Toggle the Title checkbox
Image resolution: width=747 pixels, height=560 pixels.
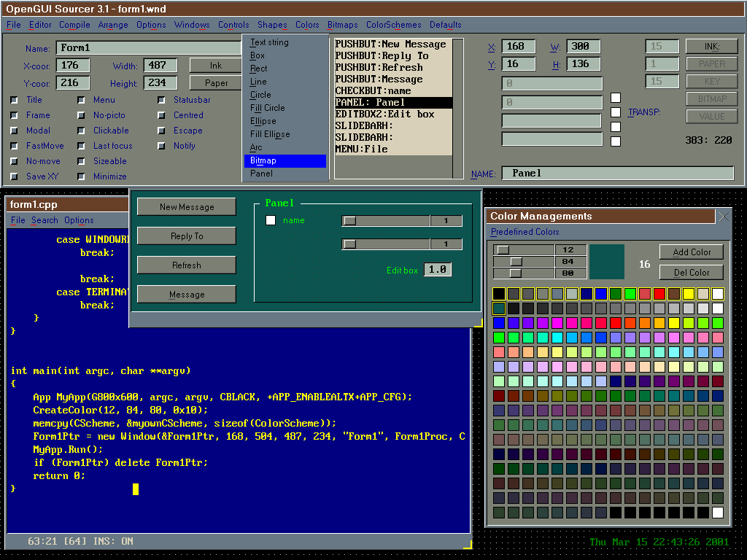15,100
